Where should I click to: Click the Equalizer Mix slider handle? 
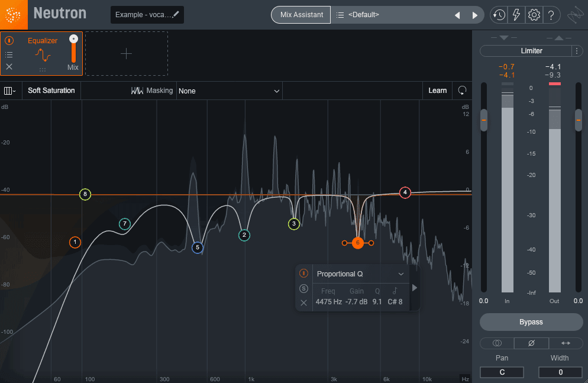(73, 39)
